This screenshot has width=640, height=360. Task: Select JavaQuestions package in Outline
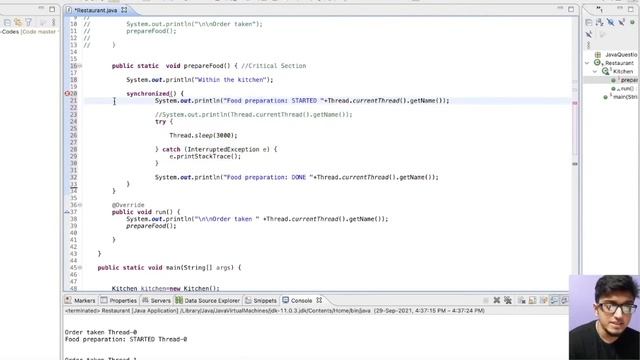click(x=617, y=54)
